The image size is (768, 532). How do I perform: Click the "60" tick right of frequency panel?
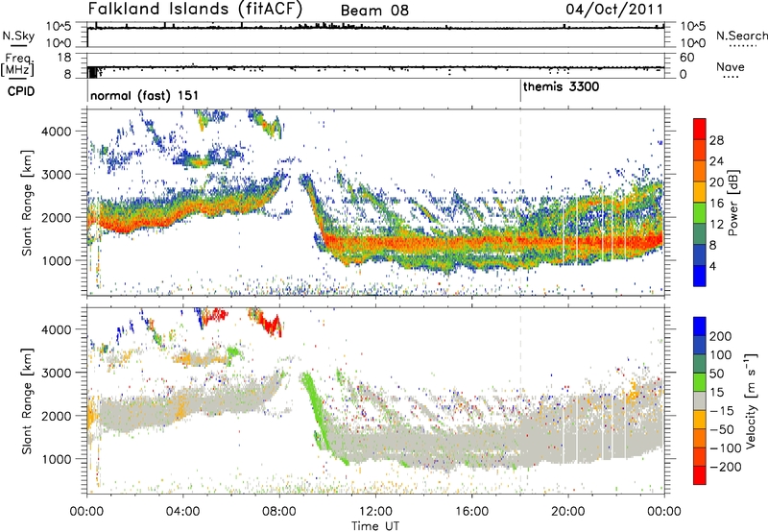(687, 58)
